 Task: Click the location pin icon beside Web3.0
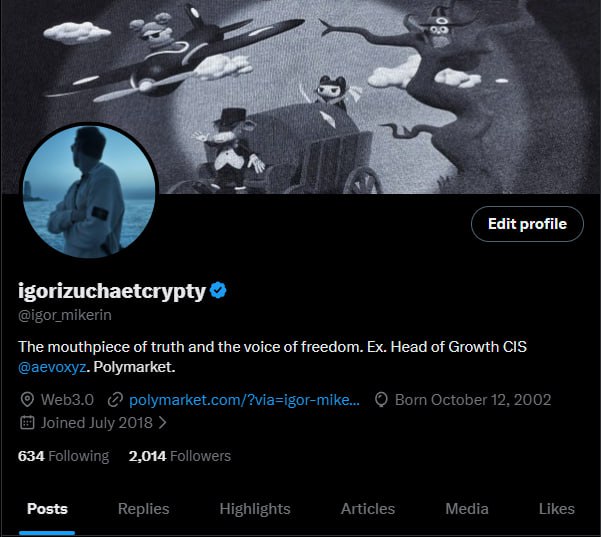27,400
